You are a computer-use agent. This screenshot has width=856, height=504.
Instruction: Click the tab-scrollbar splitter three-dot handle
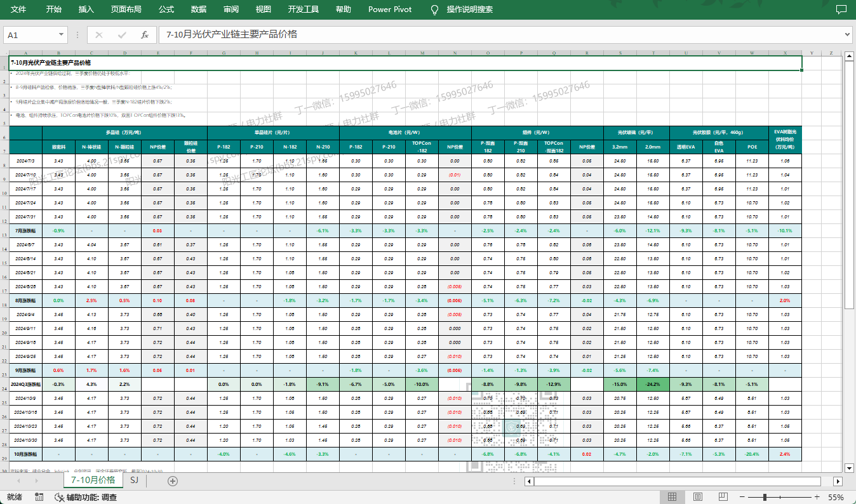(513, 482)
